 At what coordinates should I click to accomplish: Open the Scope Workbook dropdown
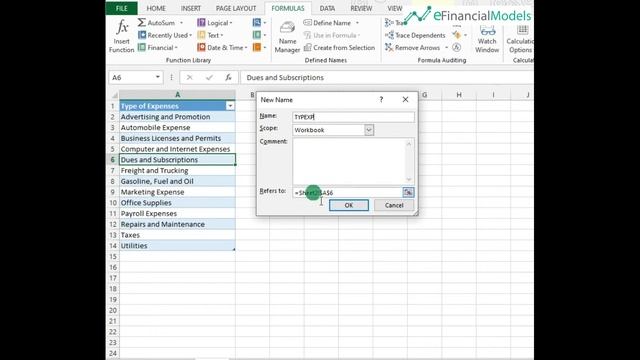(369, 130)
